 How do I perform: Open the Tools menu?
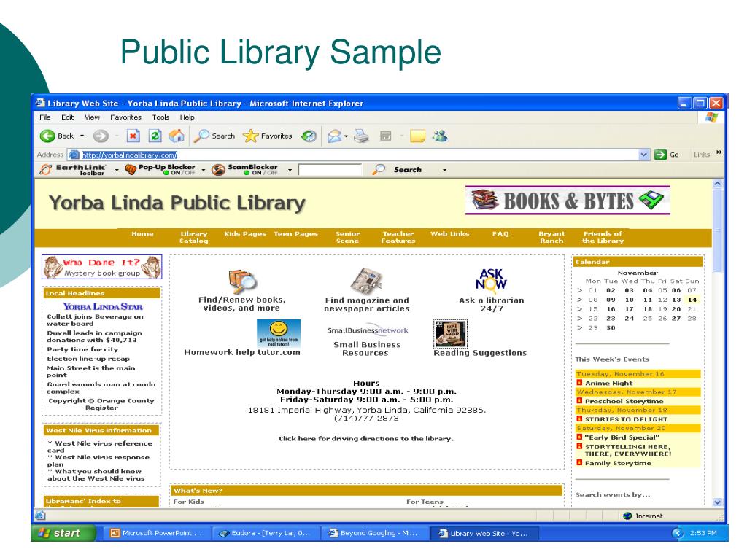tap(160, 117)
